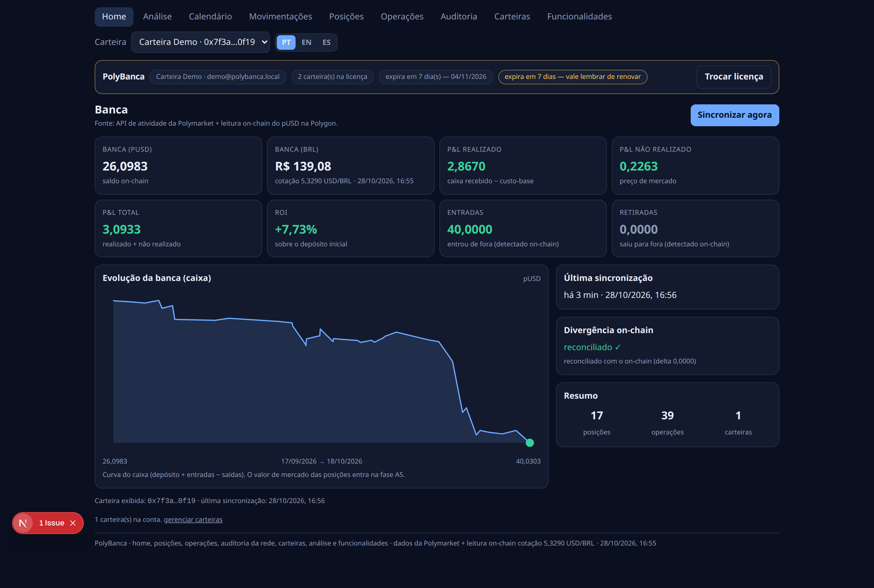Open the Movimentações tab
This screenshot has height=588, width=874.
281,16
